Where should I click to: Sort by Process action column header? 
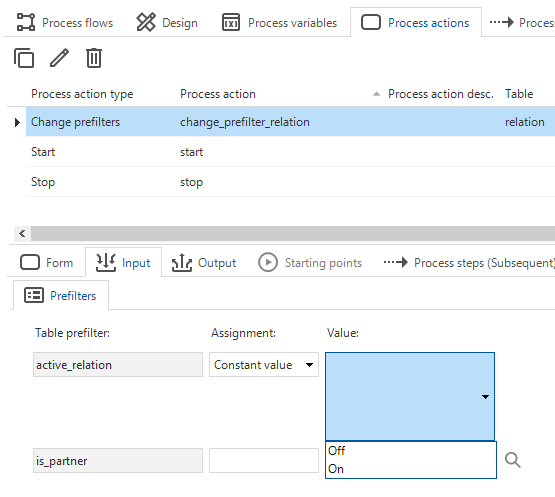(218, 94)
